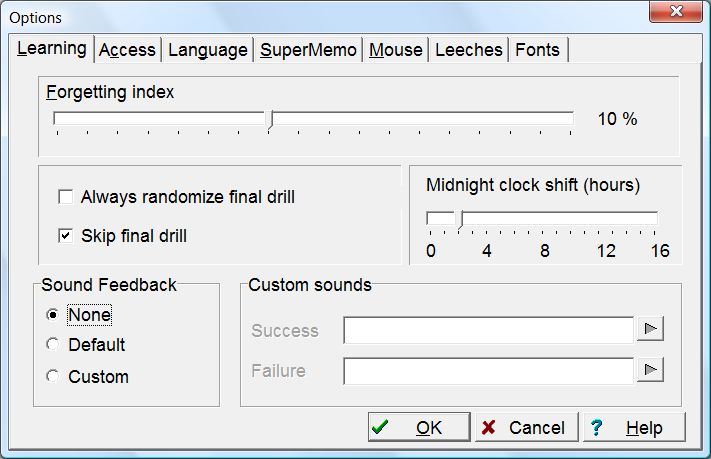The image size is (711, 459).
Task: Switch to the Fonts tab
Action: 537,49
